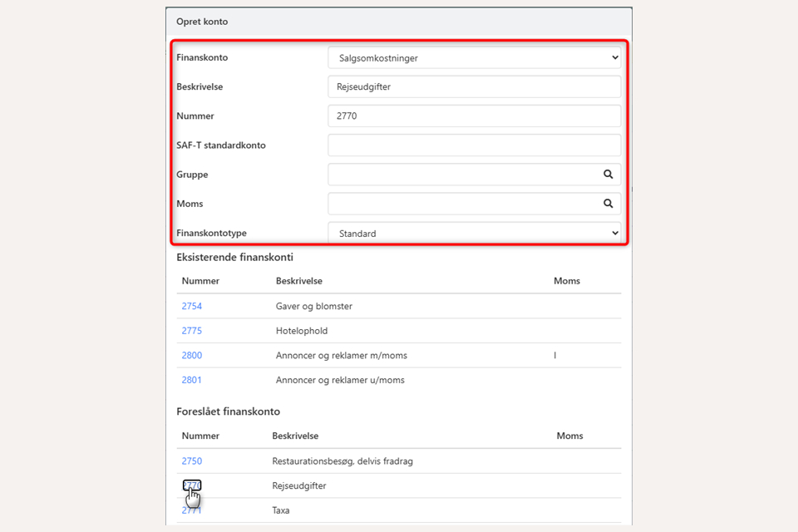Expand the Finanskontotype dropdown
Screen dimensions: 798x532
[x=474, y=234]
